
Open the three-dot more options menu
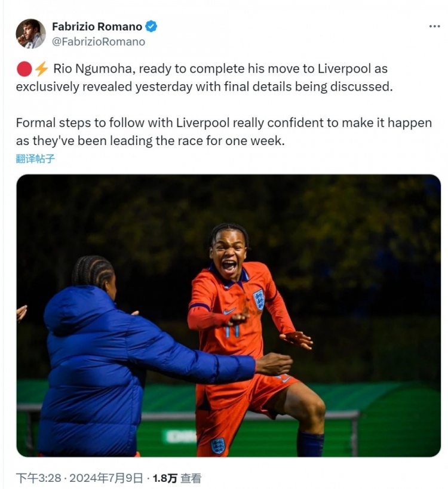point(434,26)
